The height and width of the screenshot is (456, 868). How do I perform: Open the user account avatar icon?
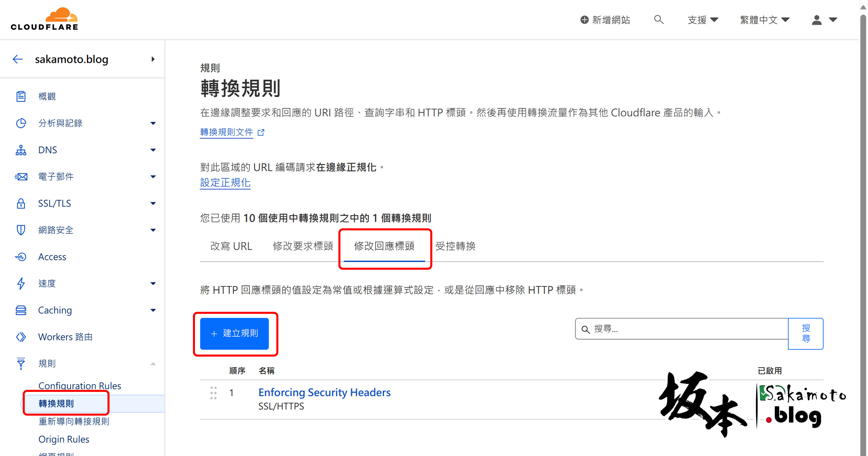817,20
